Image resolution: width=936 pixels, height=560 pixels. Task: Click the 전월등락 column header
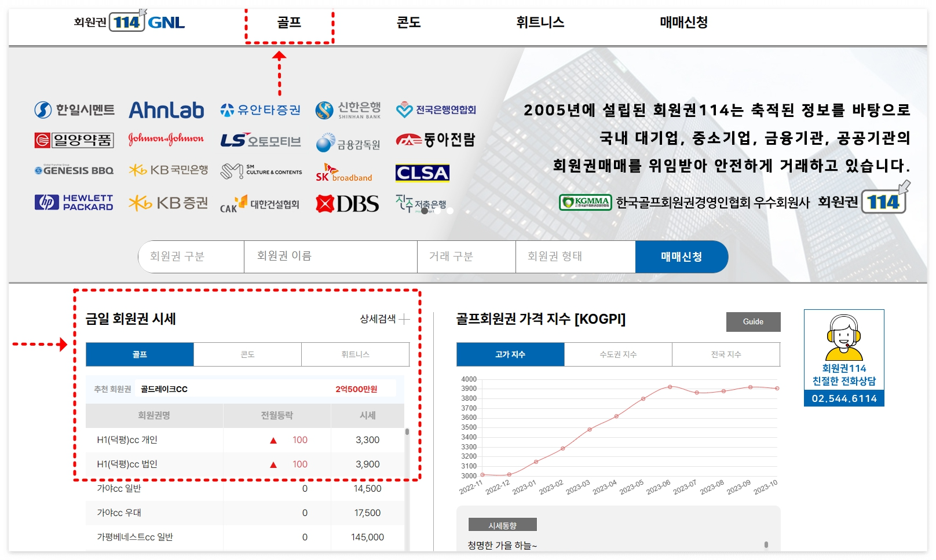[x=277, y=415]
